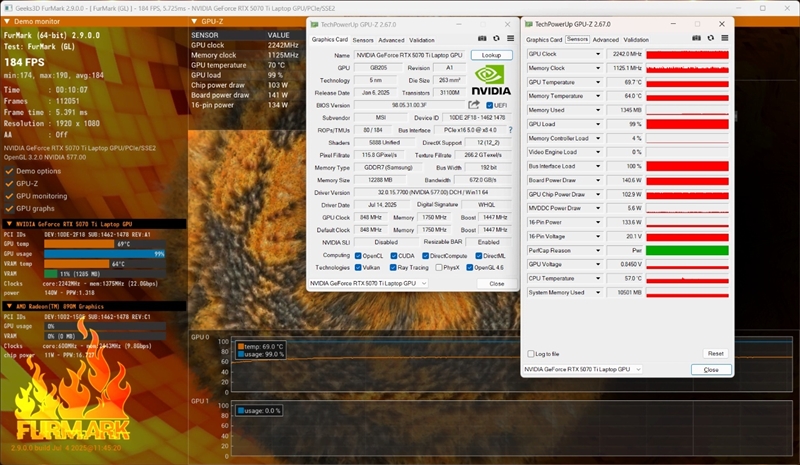The width and height of the screenshot is (800, 465).
Task: Switch to Advanced tab in left GPU-Z window
Action: point(391,40)
